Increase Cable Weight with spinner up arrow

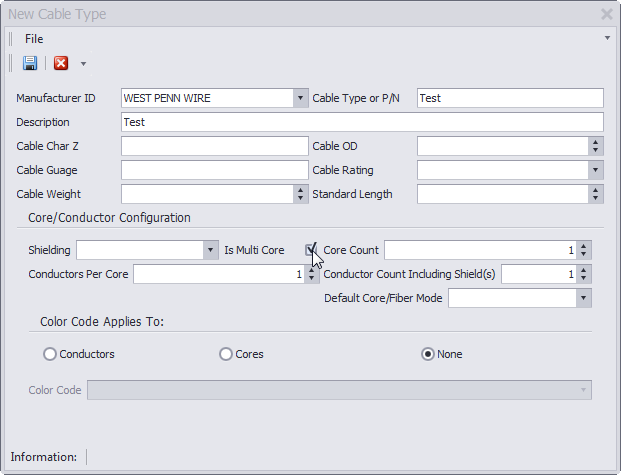(x=300, y=190)
